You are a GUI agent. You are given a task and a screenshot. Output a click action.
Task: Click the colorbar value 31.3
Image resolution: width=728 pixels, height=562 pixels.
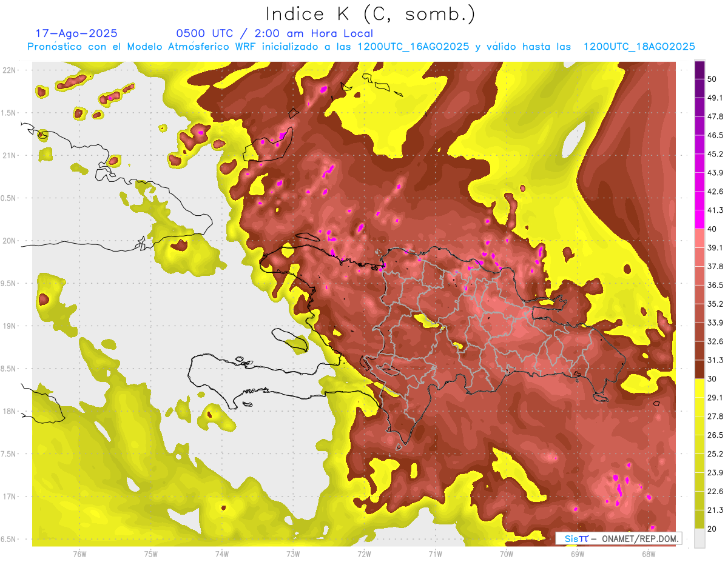point(715,360)
